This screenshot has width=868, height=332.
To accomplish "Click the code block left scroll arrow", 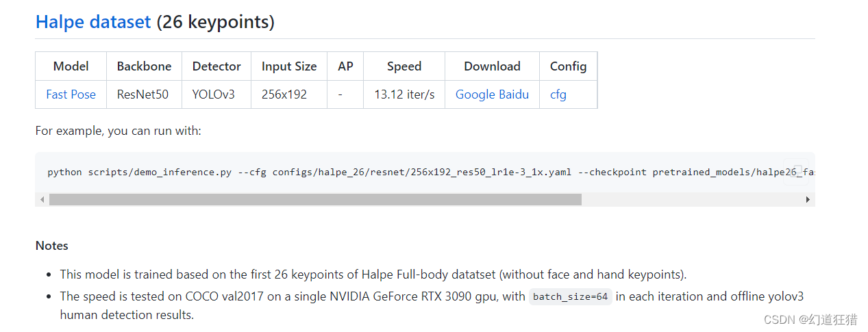I will pyautogui.click(x=42, y=199).
